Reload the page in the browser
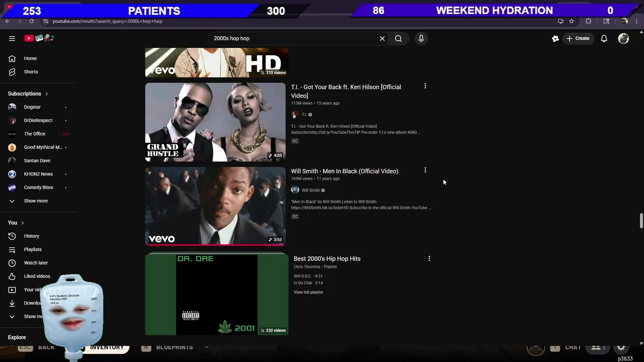 [x=31, y=21]
